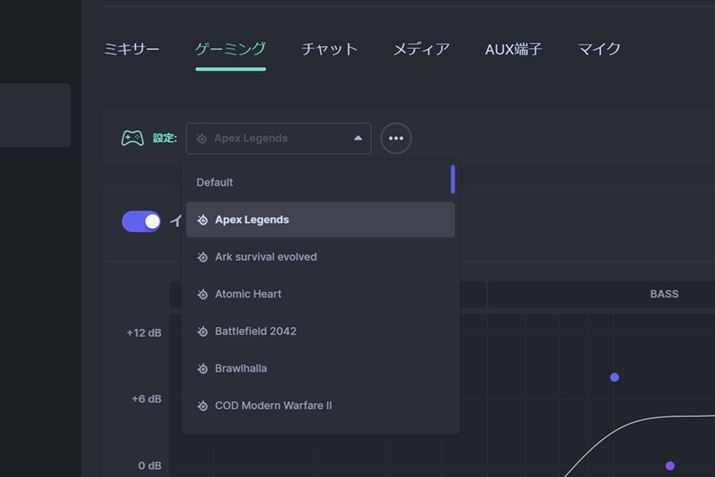Click the gamepad icon beside 設定
Screen dimensions: 715x477
[x=132, y=138]
